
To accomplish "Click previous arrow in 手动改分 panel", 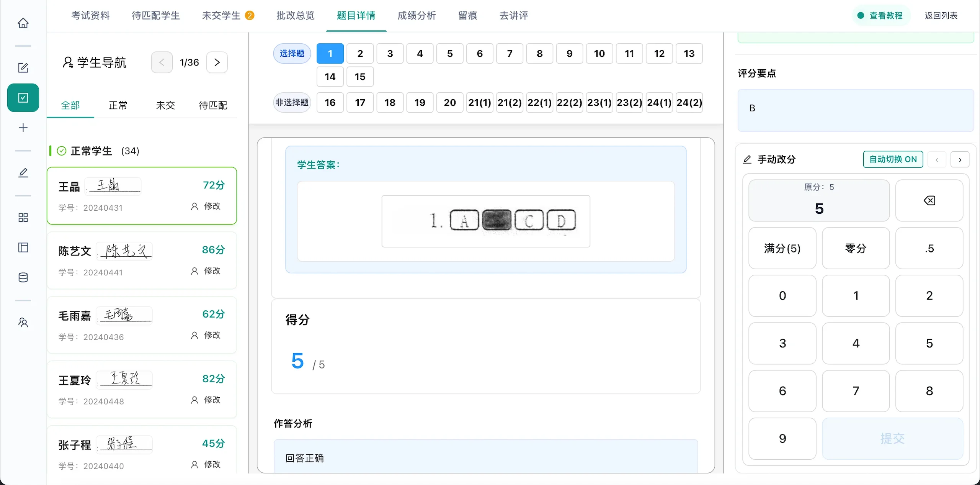I will tap(937, 160).
